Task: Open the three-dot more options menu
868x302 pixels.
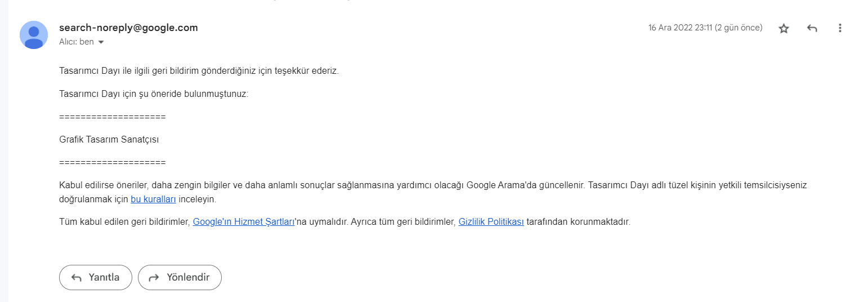Action: 840,28
